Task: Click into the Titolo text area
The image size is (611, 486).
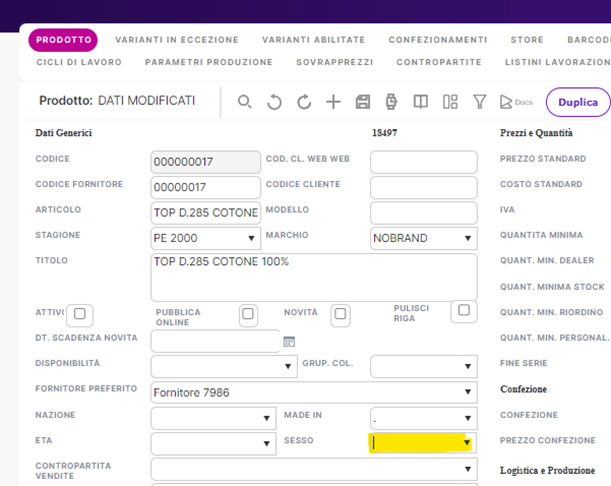Action: coord(312,276)
